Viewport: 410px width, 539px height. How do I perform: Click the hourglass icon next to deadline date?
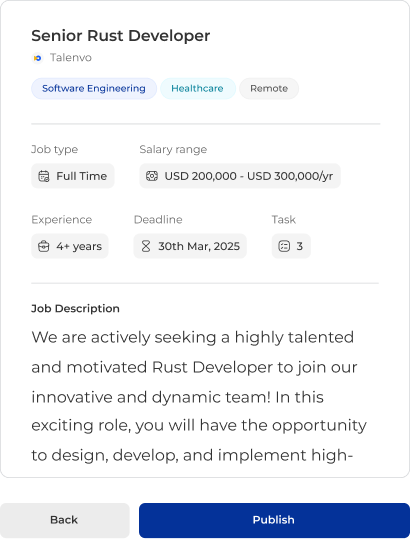[146, 246]
